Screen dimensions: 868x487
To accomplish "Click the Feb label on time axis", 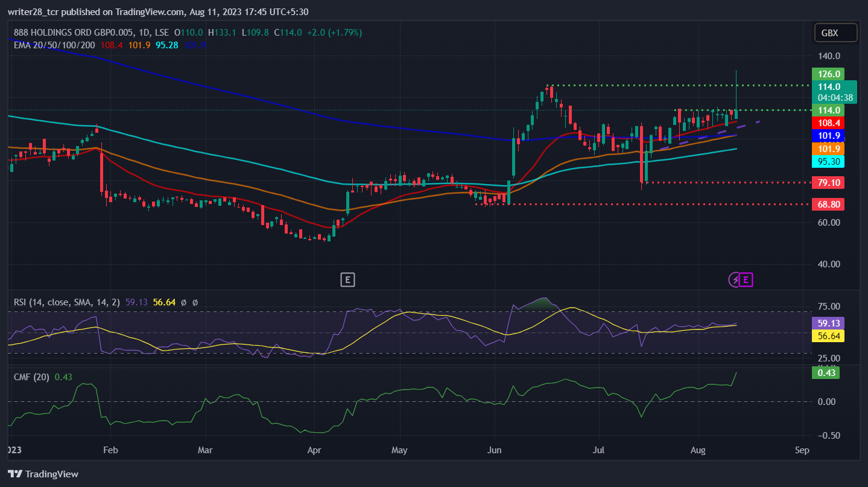I will (111, 450).
